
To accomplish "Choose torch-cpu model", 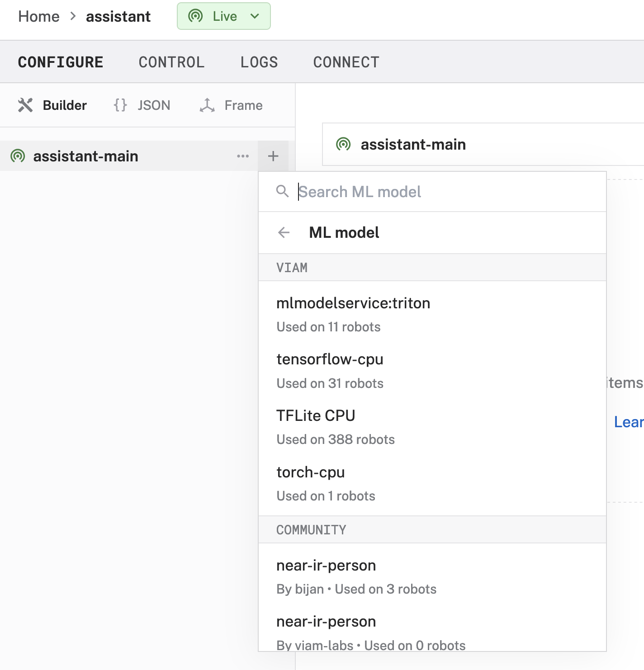I will point(432,483).
